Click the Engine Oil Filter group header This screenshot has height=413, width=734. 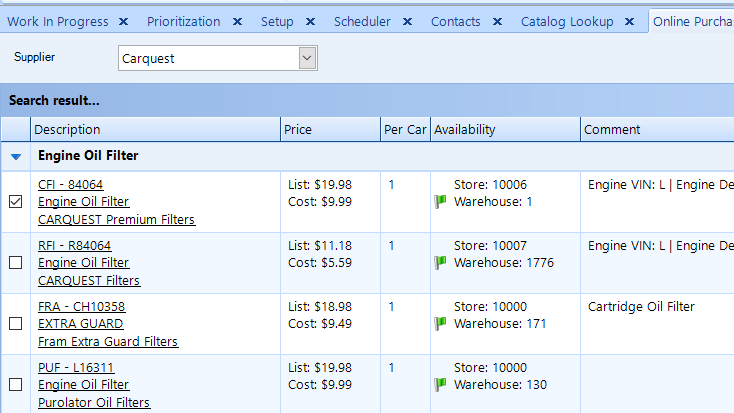click(x=88, y=155)
